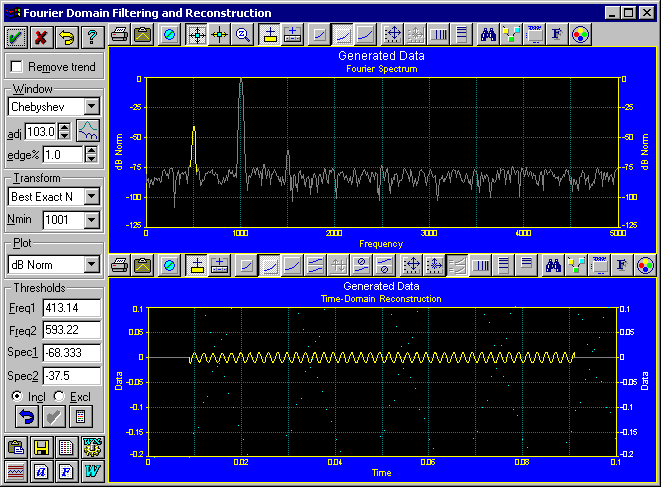661x487 pixels.
Task: Click the cyan W wavelet icon
Action: click(x=92, y=471)
